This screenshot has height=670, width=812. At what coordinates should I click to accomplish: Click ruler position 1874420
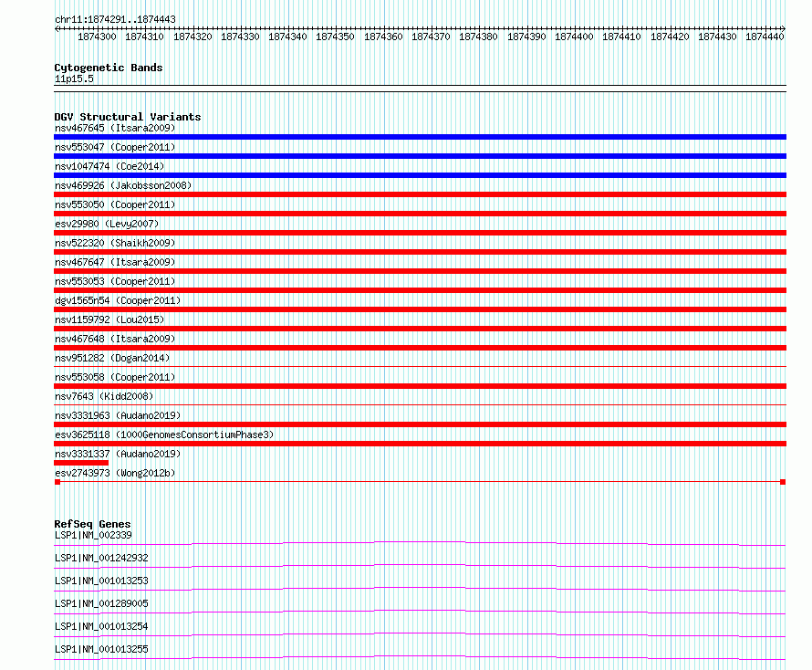click(x=670, y=37)
